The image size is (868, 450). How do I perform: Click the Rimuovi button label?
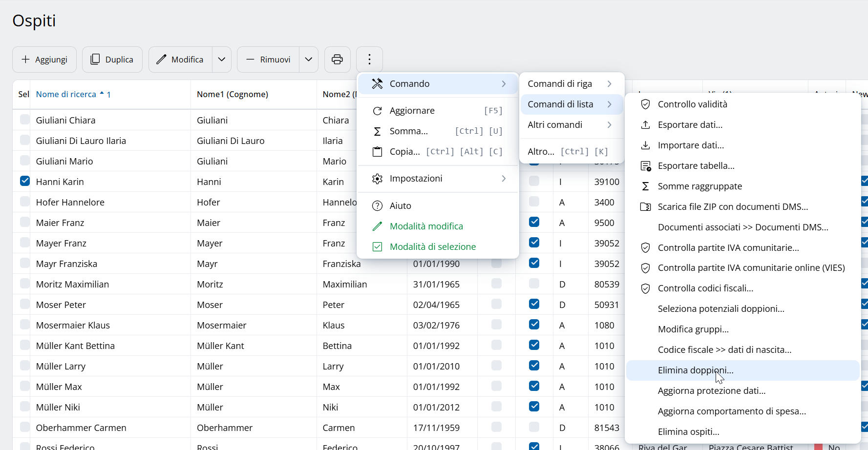click(x=275, y=60)
